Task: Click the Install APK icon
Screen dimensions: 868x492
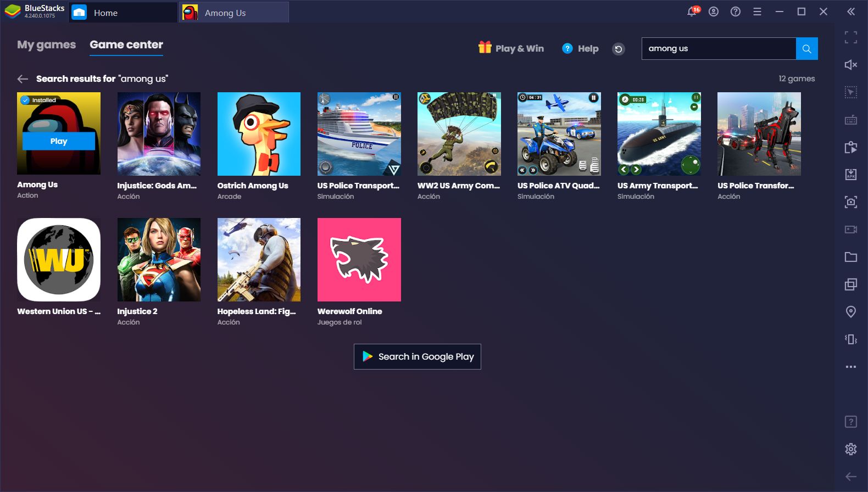Action: click(x=851, y=175)
